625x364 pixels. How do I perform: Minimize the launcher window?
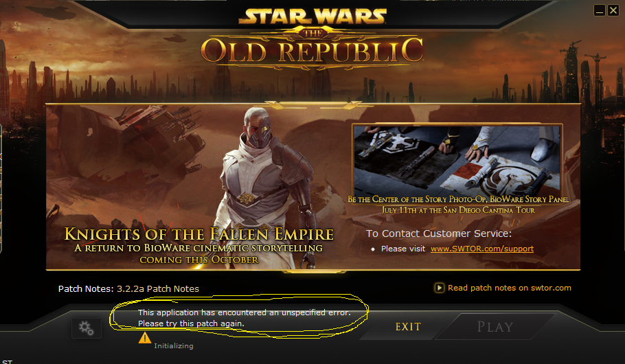click(x=599, y=10)
